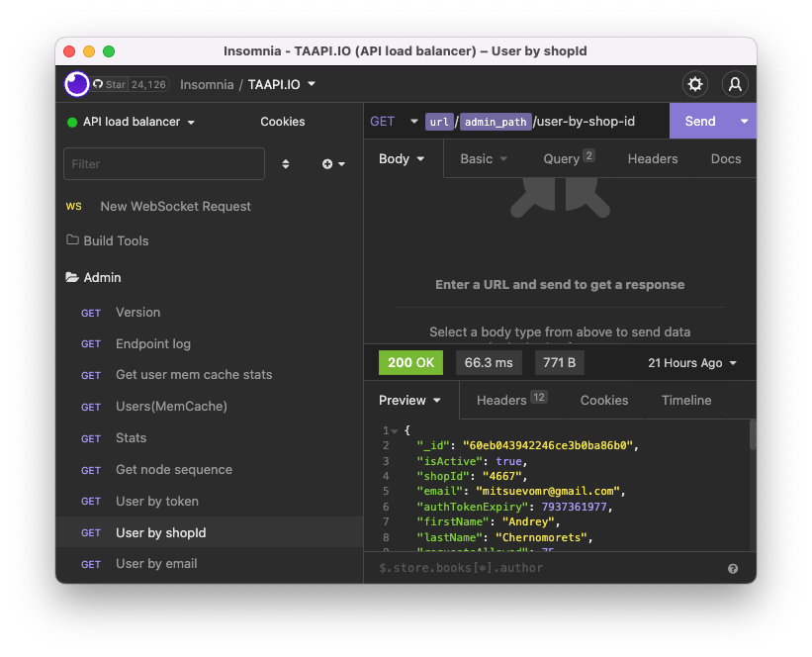Click the admin_path variable tag
Image resolution: width=812 pixels, height=657 pixels.
click(496, 122)
